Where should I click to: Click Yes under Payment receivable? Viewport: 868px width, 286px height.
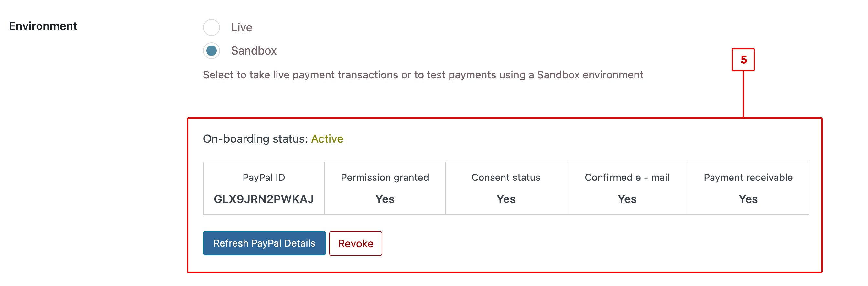coord(748,199)
